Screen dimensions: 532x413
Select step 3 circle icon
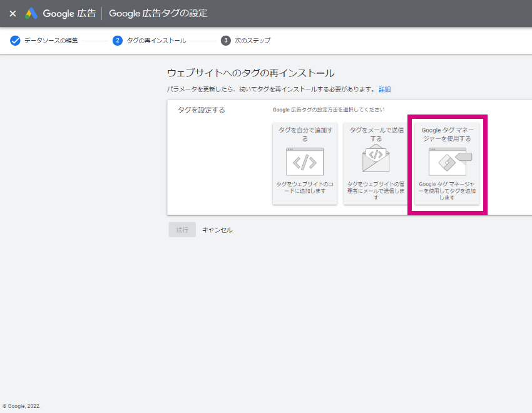pyautogui.click(x=225, y=41)
